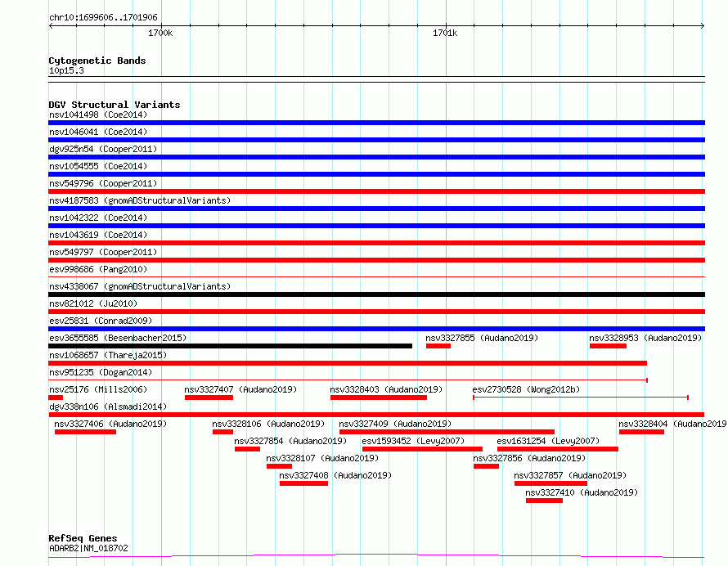Click the red bar under nsv3327406
The image size is (728, 566).
point(85,432)
